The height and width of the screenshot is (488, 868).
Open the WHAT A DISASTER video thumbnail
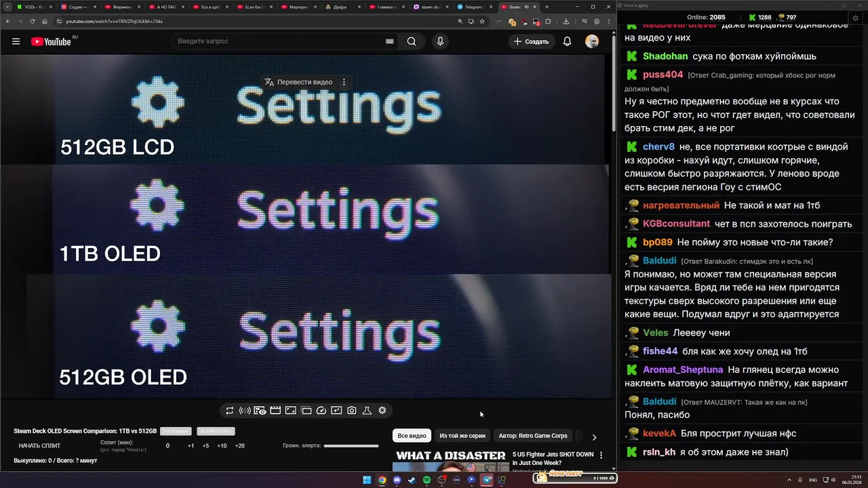[451, 460]
